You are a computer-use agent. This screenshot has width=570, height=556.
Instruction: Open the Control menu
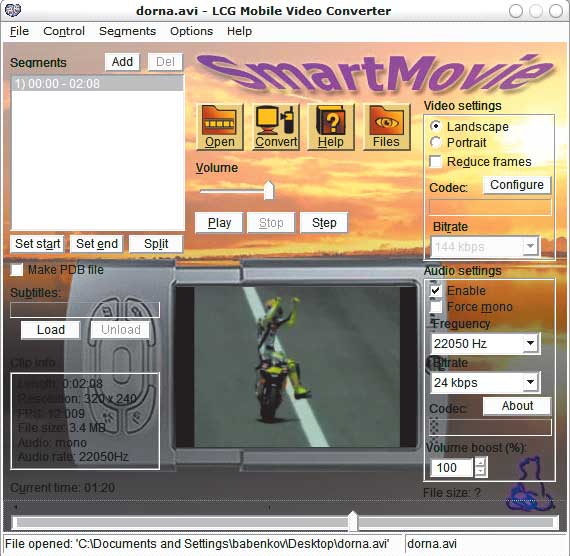click(x=64, y=31)
